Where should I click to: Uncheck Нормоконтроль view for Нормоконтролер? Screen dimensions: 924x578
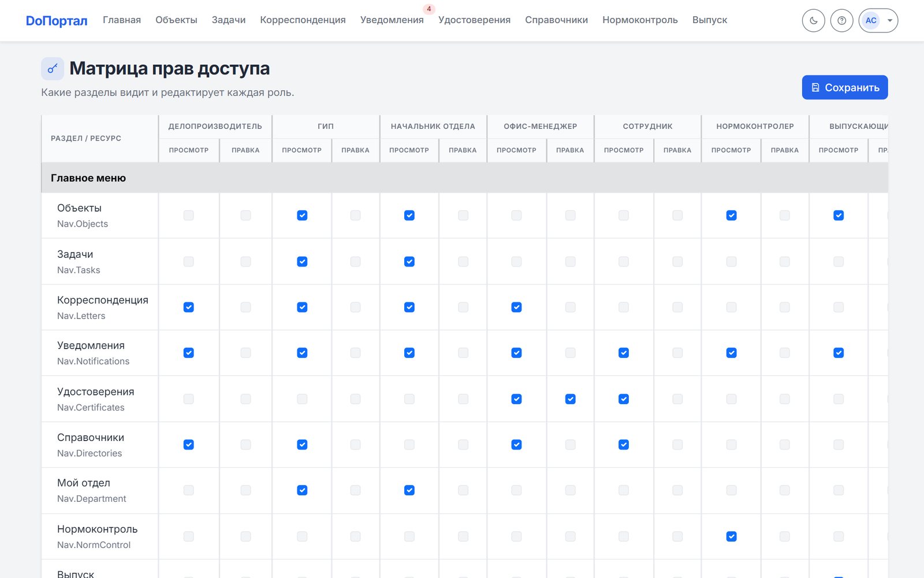coord(731,537)
